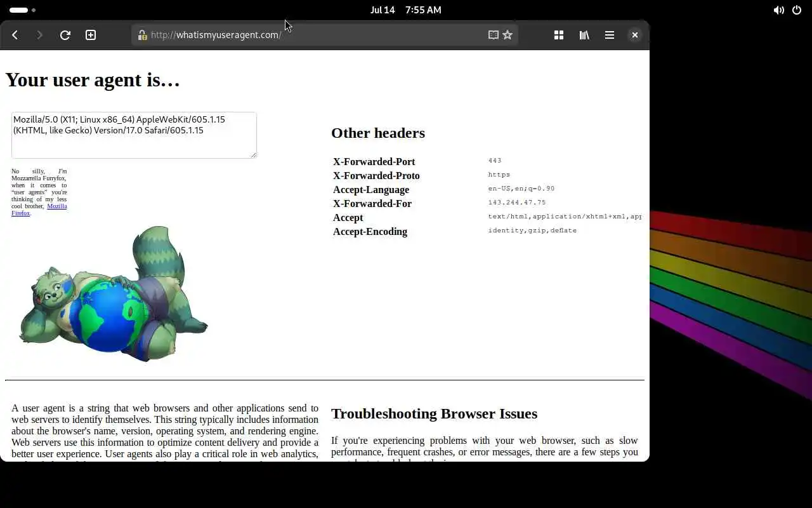Open the tabs overview grid
The height and width of the screenshot is (508, 812).
[559, 35]
